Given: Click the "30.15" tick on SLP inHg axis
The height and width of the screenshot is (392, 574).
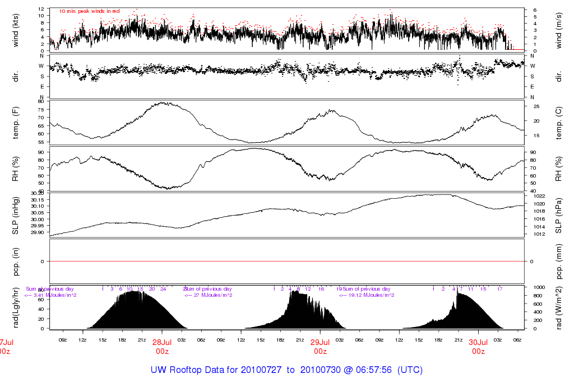Looking at the screenshot, I should [x=38, y=200].
